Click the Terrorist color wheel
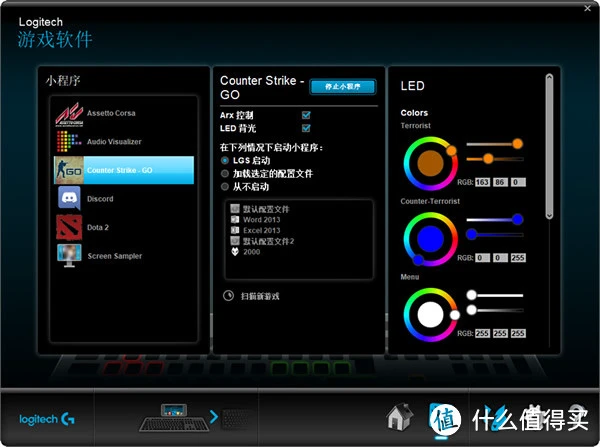The width and height of the screenshot is (600, 447). (430, 163)
